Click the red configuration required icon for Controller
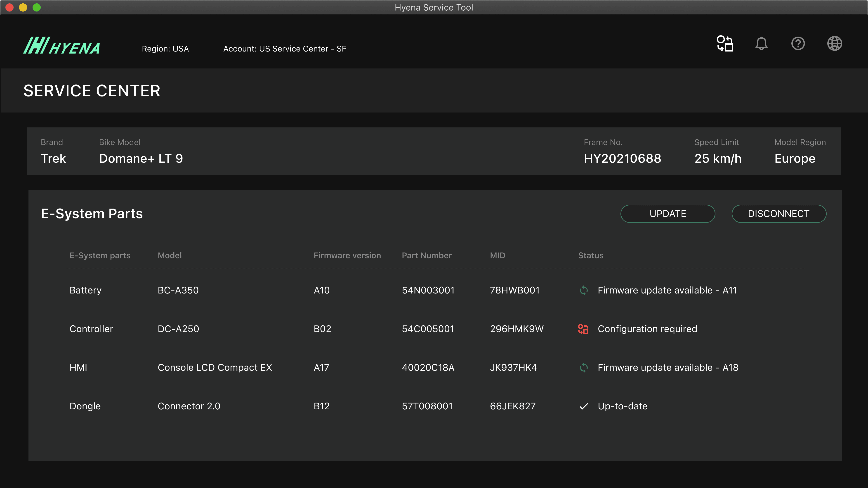868x488 pixels. pos(583,329)
